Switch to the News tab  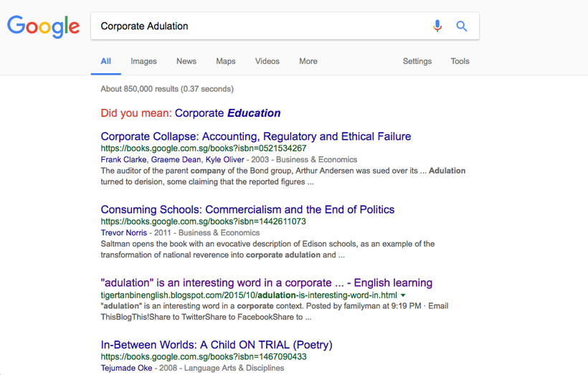pyautogui.click(x=186, y=61)
